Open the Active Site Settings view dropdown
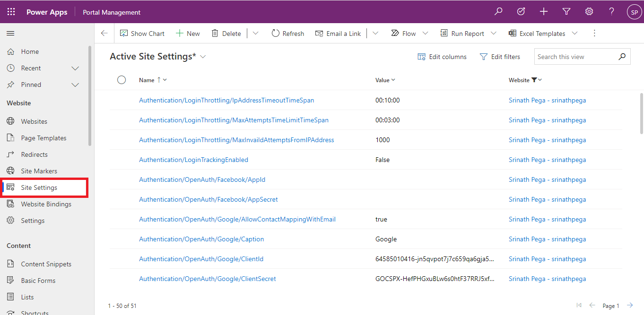The height and width of the screenshot is (315, 644). point(203,57)
